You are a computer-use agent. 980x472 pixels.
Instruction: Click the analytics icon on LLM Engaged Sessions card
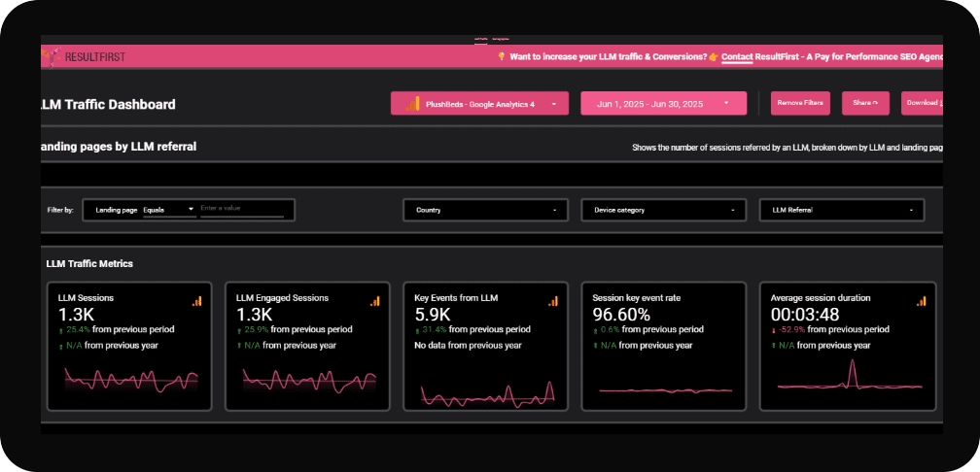(x=375, y=301)
